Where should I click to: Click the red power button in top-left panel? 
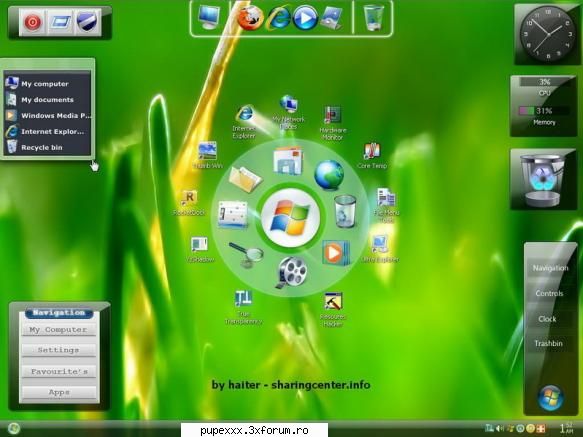[x=32, y=22]
